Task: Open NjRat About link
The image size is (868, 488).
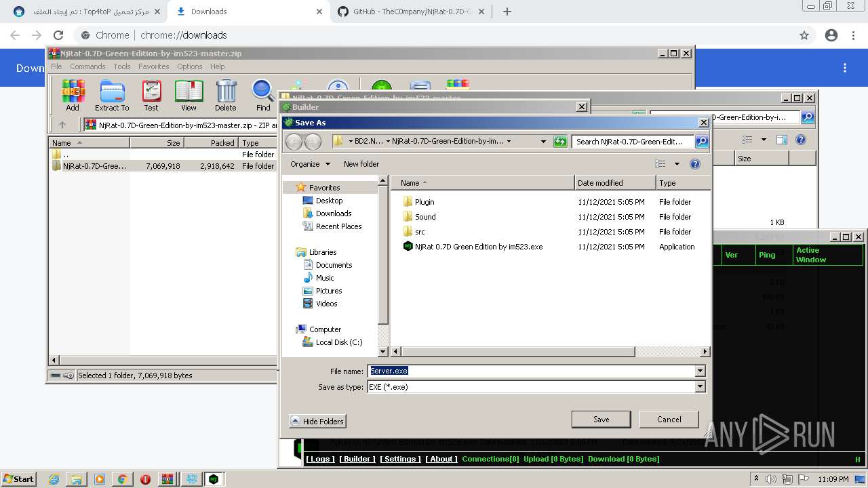Action: tap(441, 459)
